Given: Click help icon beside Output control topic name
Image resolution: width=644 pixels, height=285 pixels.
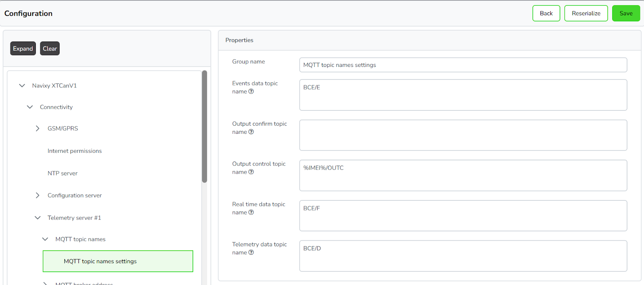Looking at the screenshot, I should tap(251, 172).
